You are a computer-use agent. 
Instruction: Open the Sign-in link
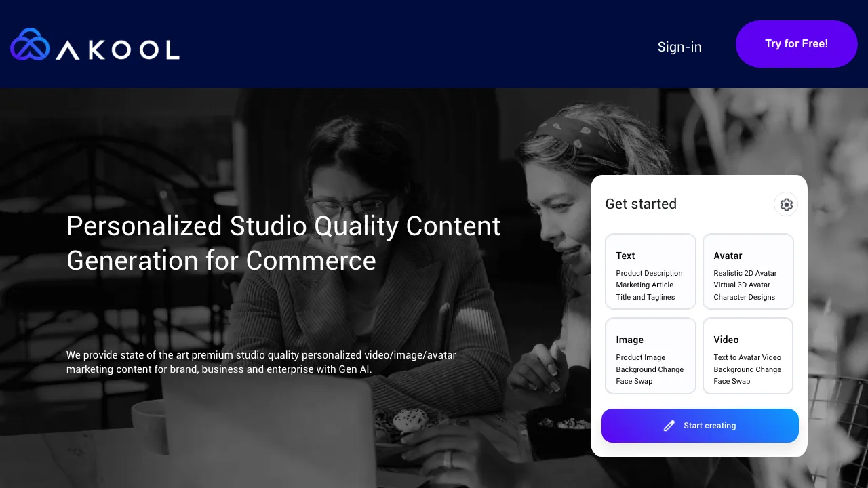pyautogui.click(x=679, y=47)
